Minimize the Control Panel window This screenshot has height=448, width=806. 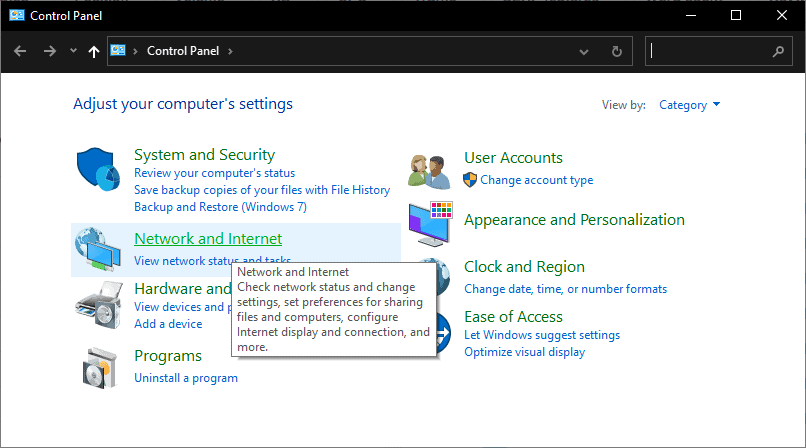pyautogui.click(x=691, y=15)
